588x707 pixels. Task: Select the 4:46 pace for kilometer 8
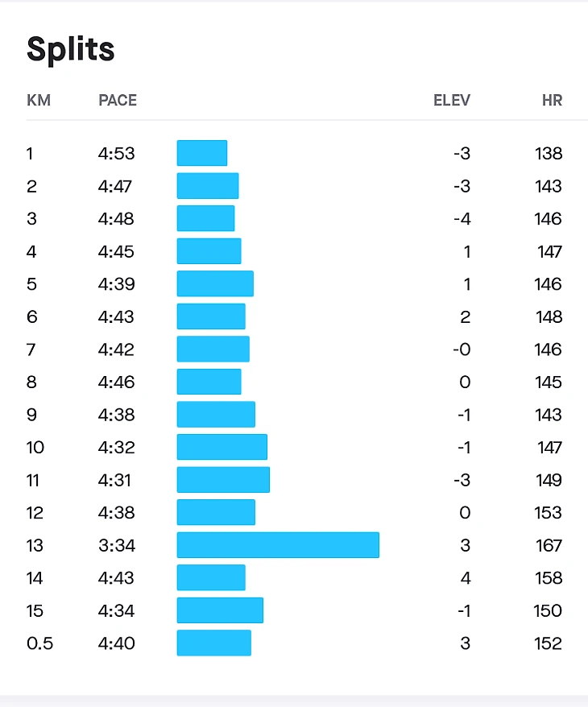116,382
